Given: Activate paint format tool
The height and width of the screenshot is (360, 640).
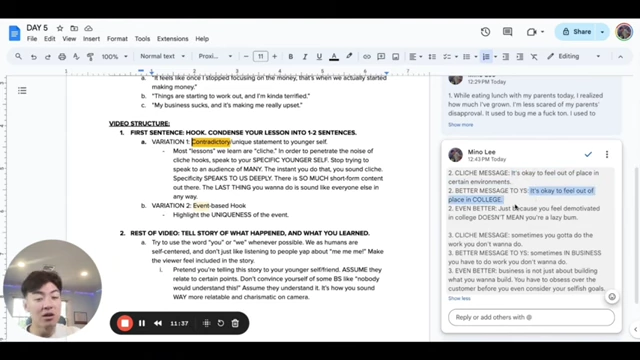Looking at the screenshot, I should [x=90, y=57].
